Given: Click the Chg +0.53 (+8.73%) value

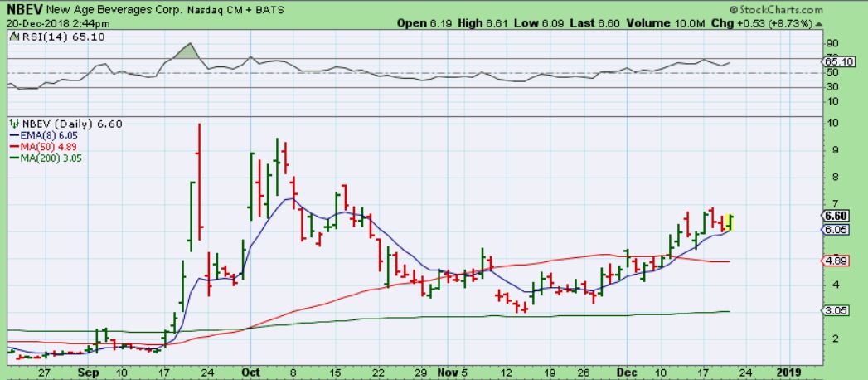Looking at the screenshot, I should [x=762, y=24].
